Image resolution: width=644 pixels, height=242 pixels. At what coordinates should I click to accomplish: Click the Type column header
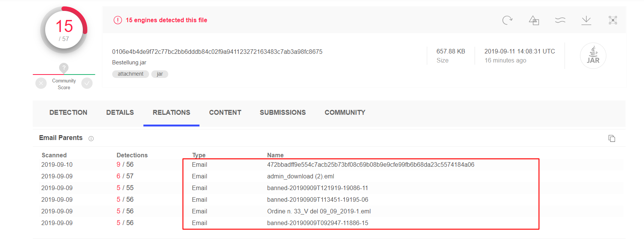(199, 155)
